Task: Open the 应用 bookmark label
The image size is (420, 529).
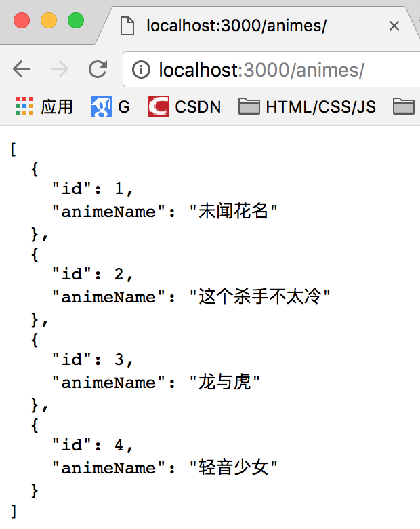Action: point(57,107)
